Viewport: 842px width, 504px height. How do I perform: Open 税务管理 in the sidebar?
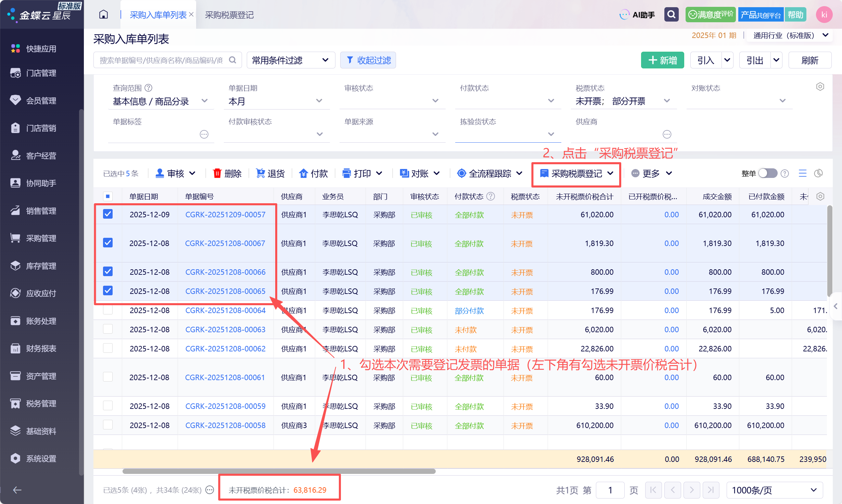point(41,404)
